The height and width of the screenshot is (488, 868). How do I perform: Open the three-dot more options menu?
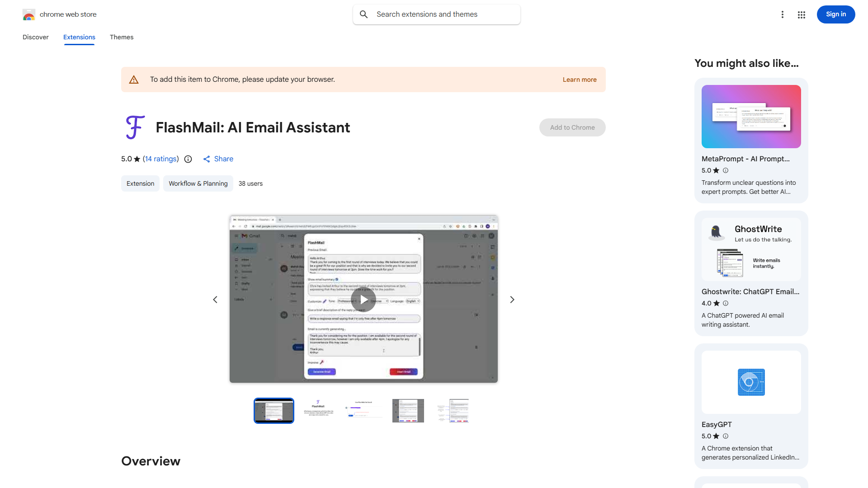tap(782, 14)
